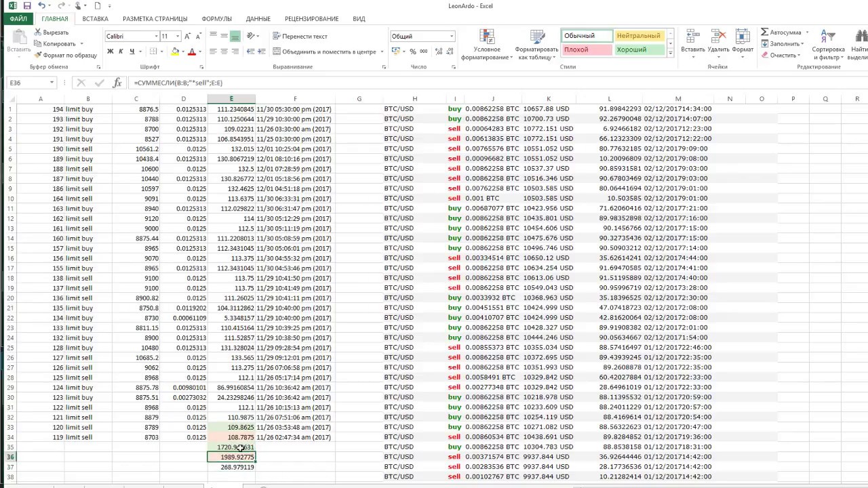
Task: Click the new blank document icon
Action: point(98,5)
